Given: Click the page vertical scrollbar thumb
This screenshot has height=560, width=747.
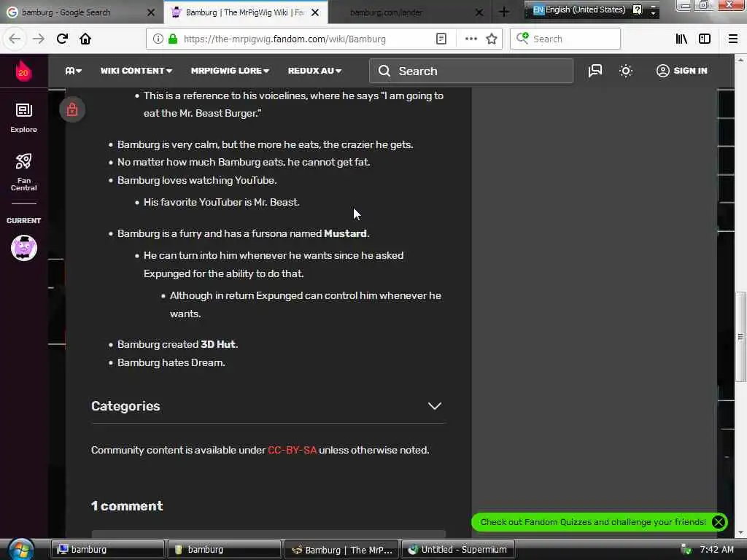Looking at the screenshot, I should click(x=740, y=337).
